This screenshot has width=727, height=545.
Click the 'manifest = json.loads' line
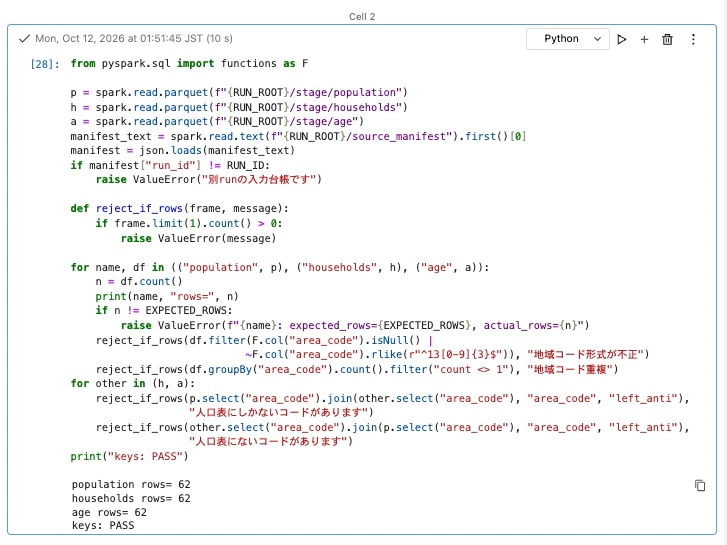pyautogui.click(x=183, y=150)
